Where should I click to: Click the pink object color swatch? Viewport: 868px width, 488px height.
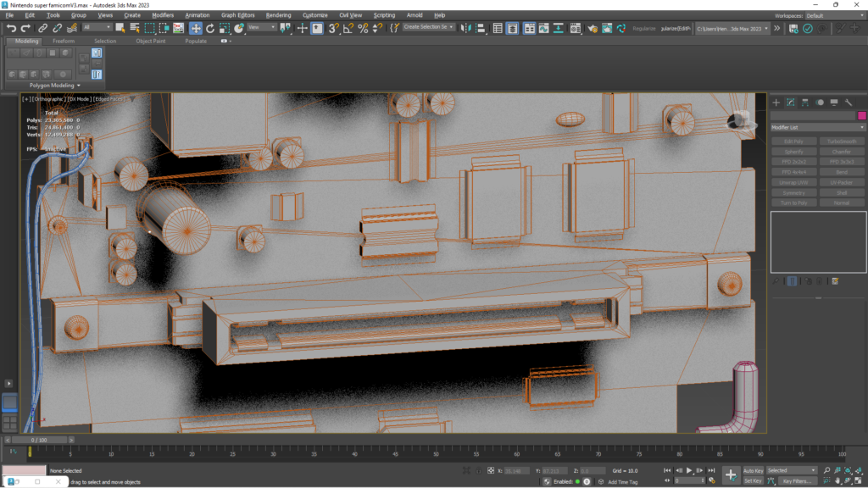862,115
